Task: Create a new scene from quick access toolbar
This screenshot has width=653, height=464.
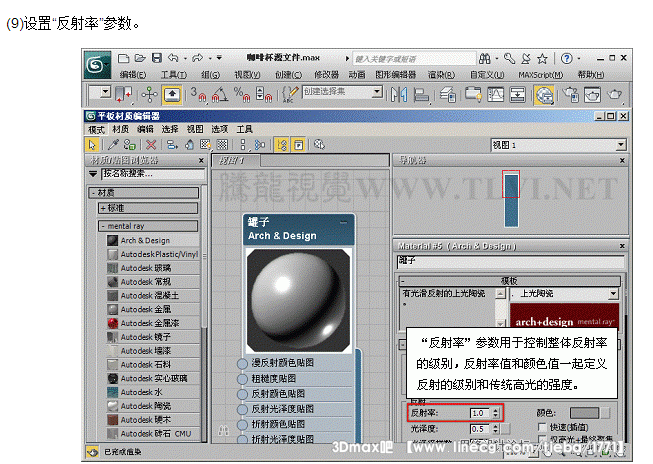Action: pyautogui.click(x=123, y=58)
